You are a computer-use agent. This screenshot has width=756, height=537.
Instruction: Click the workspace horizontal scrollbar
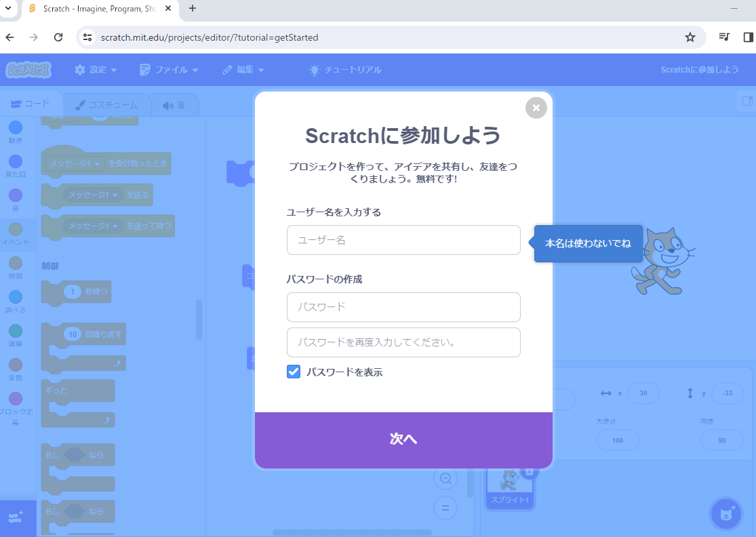click(x=352, y=533)
